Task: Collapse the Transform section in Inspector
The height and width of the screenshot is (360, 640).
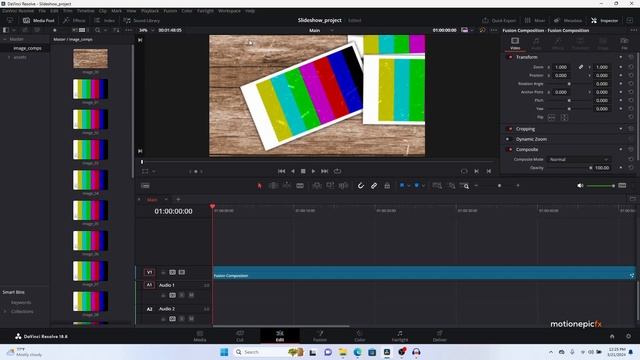Action: pos(527,57)
